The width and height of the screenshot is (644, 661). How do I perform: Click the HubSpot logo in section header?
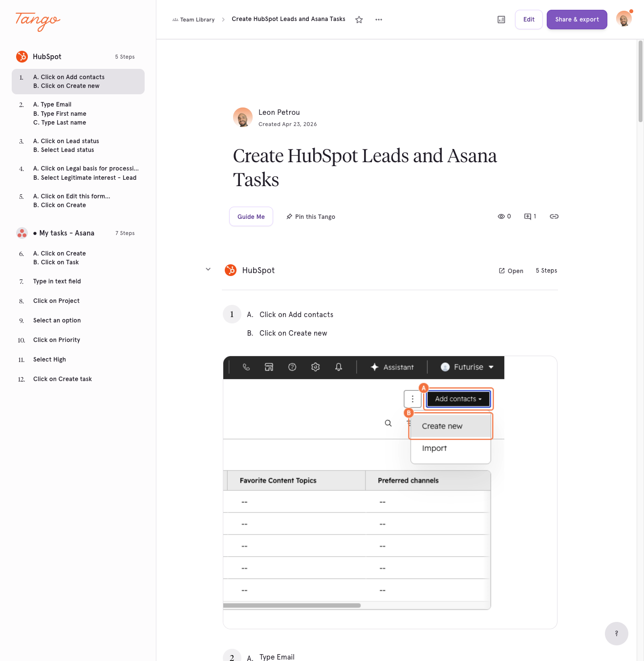coord(231,270)
